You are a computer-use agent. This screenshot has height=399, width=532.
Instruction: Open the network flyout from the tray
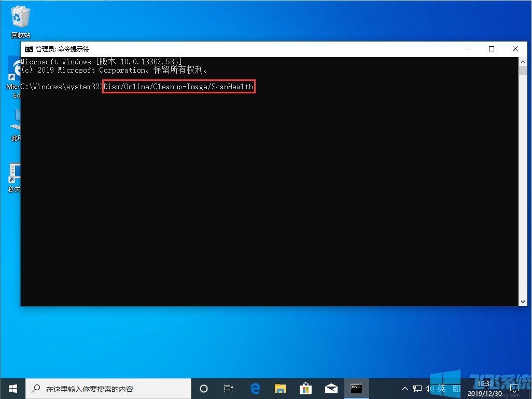pyautogui.click(x=417, y=388)
